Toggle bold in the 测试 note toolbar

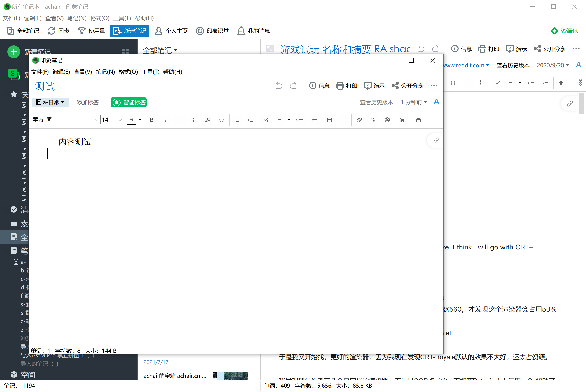[152, 120]
